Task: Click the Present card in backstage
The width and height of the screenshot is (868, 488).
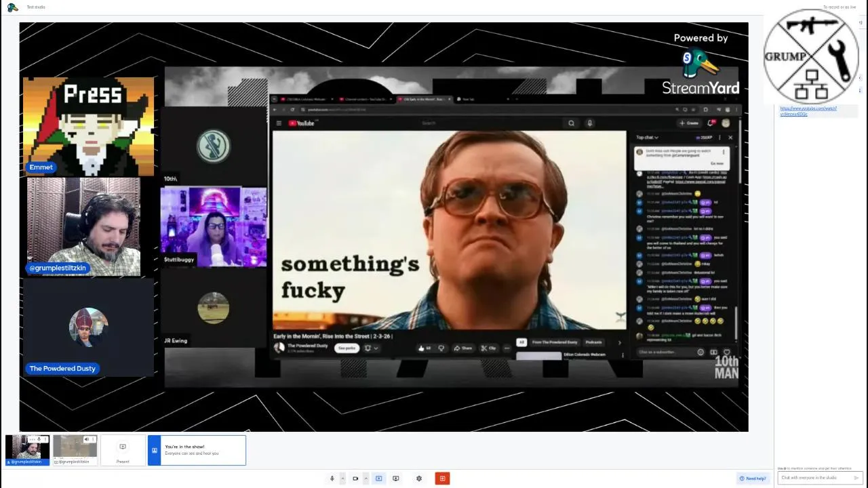Action: [x=123, y=450]
